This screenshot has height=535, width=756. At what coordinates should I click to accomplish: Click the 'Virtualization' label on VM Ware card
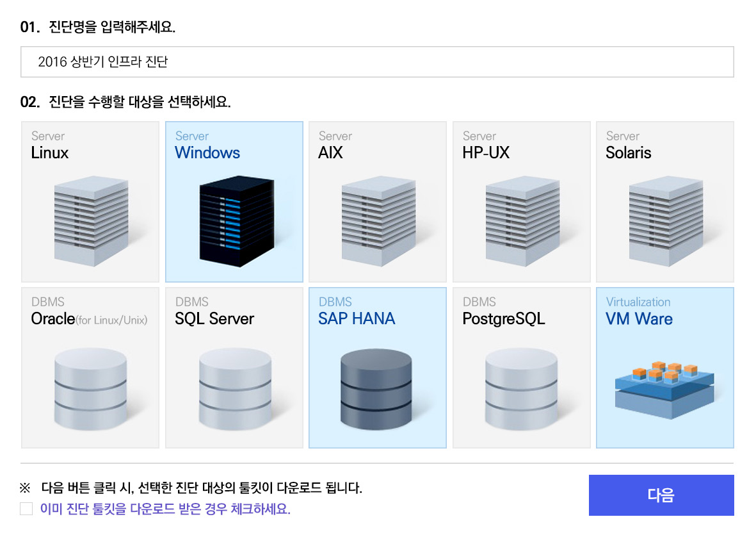[638, 302]
